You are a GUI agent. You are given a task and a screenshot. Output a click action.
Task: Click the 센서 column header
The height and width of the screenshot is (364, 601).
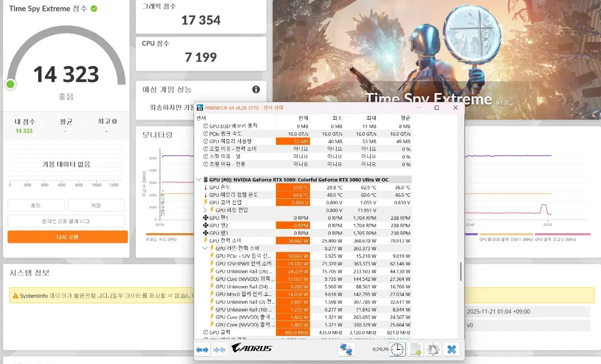coord(201,118)
